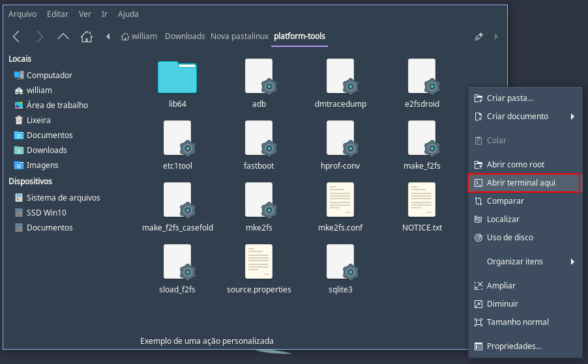The image size is (588, 364).
Task: Select the mke2fs.conf text file icon
Action: click(x=340, y=200)
